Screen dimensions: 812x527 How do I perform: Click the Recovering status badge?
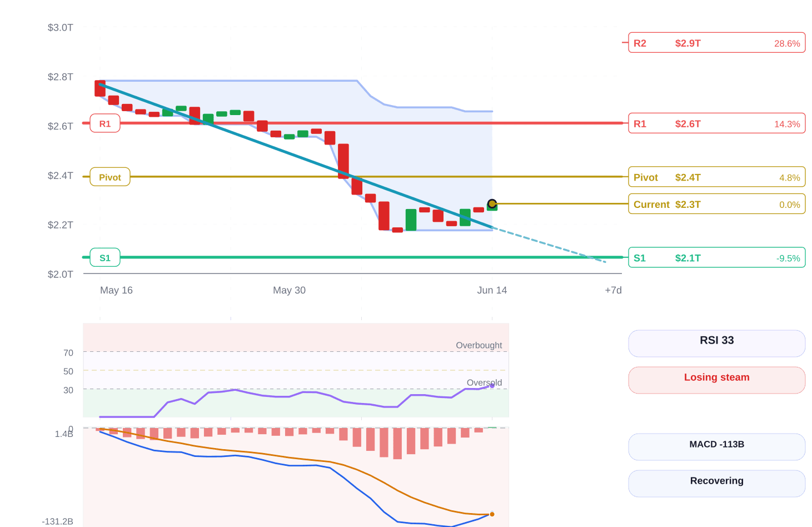716,484
